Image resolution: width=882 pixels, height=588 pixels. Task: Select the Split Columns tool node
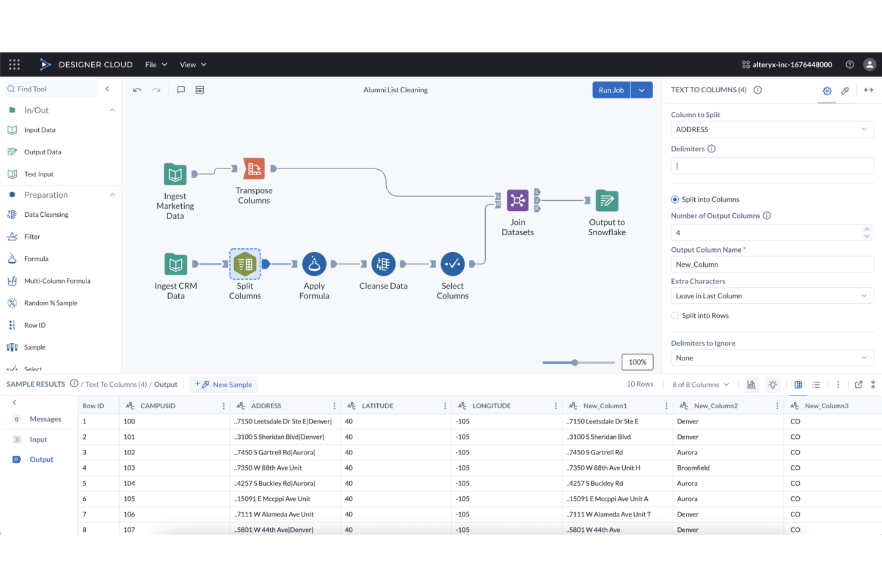tap(244, 263)
